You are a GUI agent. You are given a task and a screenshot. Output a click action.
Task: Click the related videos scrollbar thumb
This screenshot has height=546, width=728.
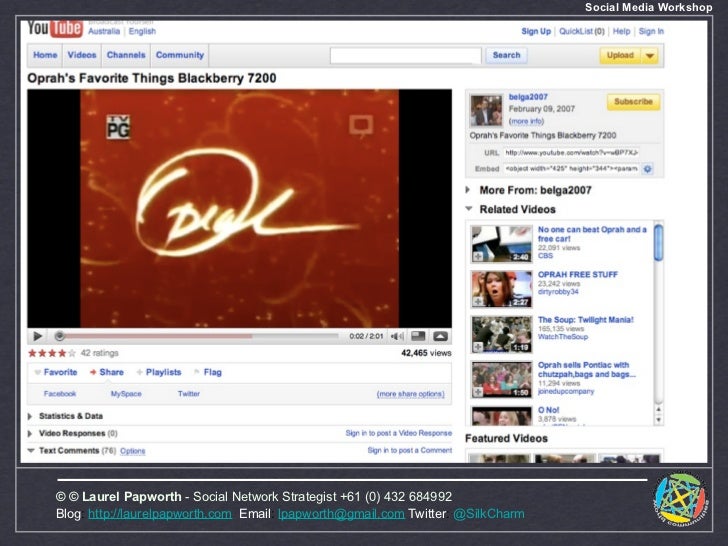pyautogui.click(x=658, y=242)
